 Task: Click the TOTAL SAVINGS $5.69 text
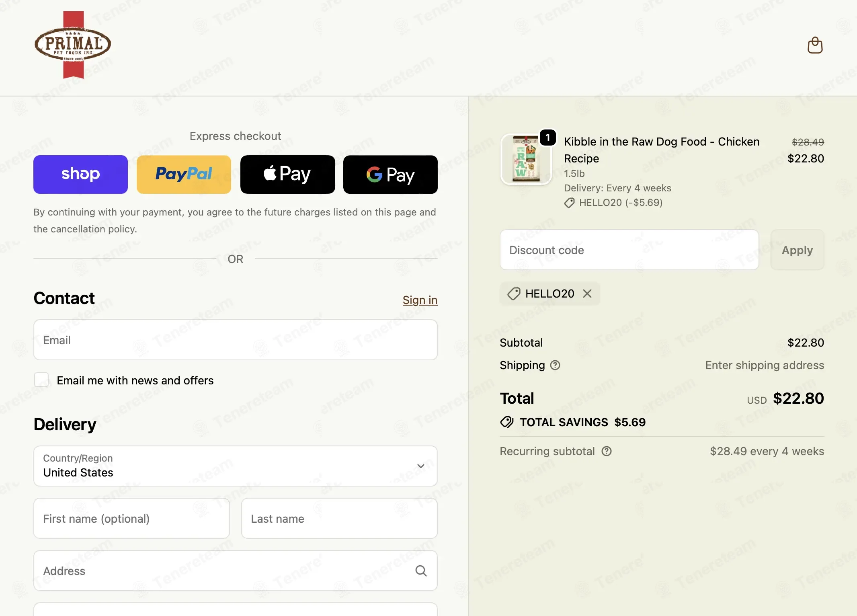point(582,422)
